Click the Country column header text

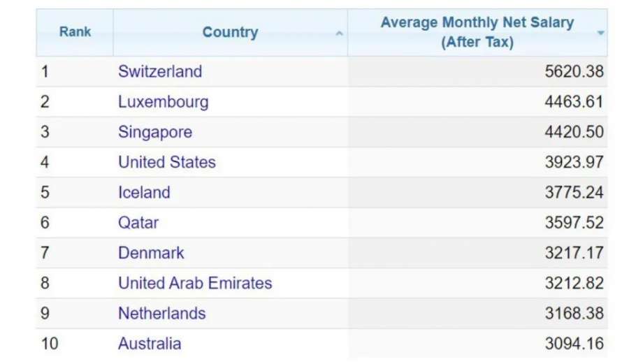tap(230, 32)
